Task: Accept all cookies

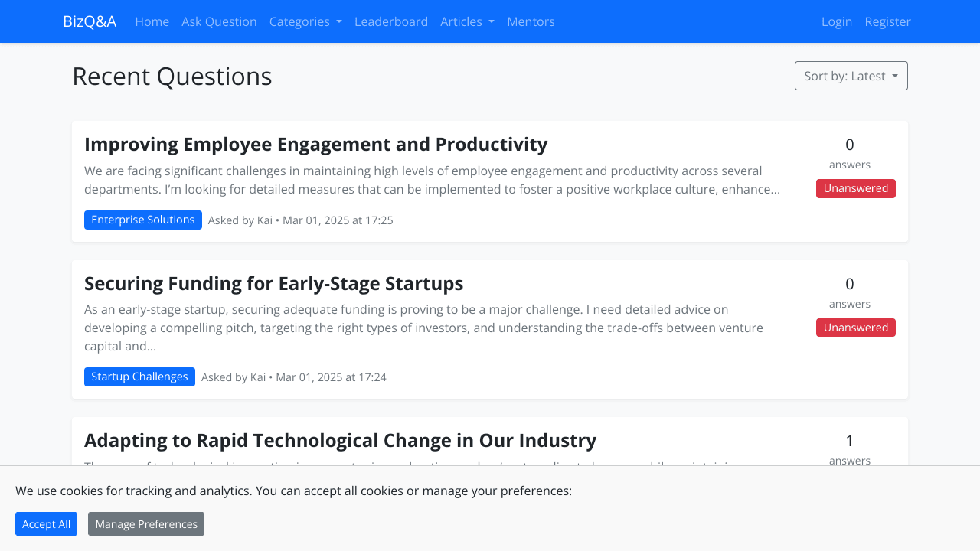Action: coord(46,524)
